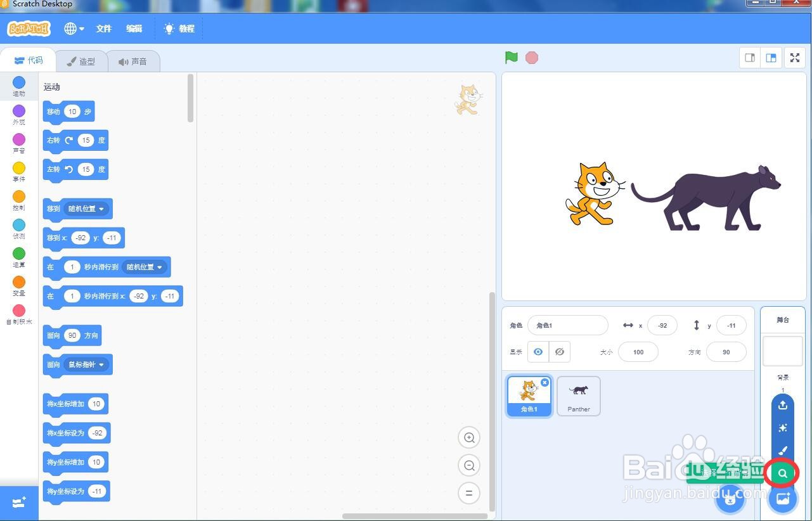Screen dimensions: 812x521
Task: Click the workspace vertical scrollbar
Action: tap(493, 401)
